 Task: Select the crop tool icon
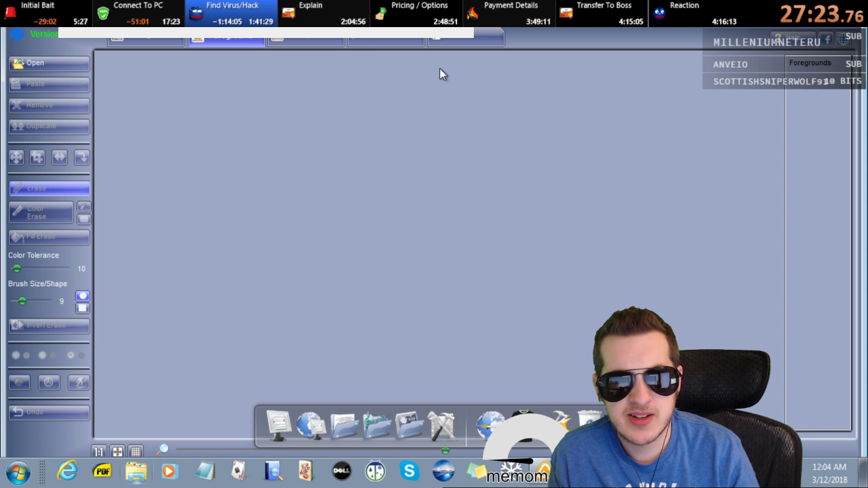pyautogui.click(x=37, y=157)
